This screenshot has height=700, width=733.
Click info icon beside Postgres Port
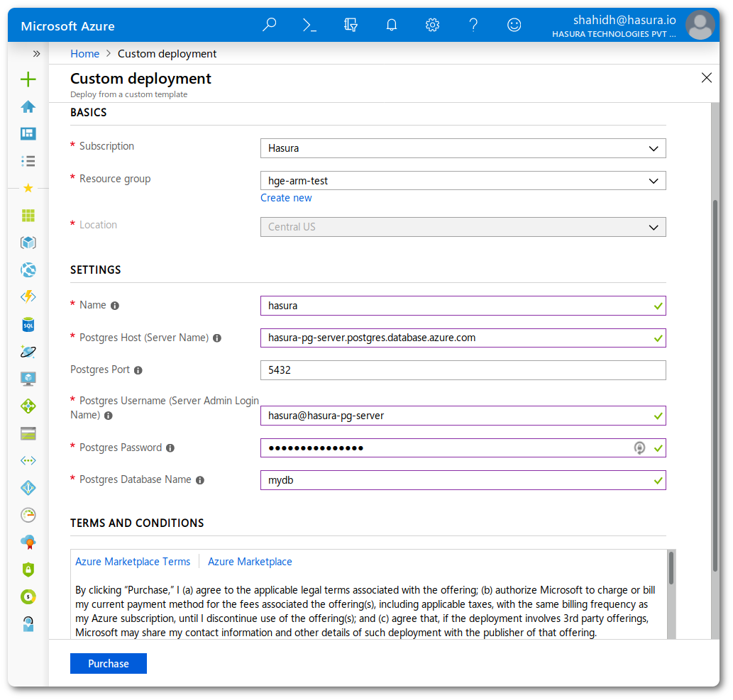138,370
